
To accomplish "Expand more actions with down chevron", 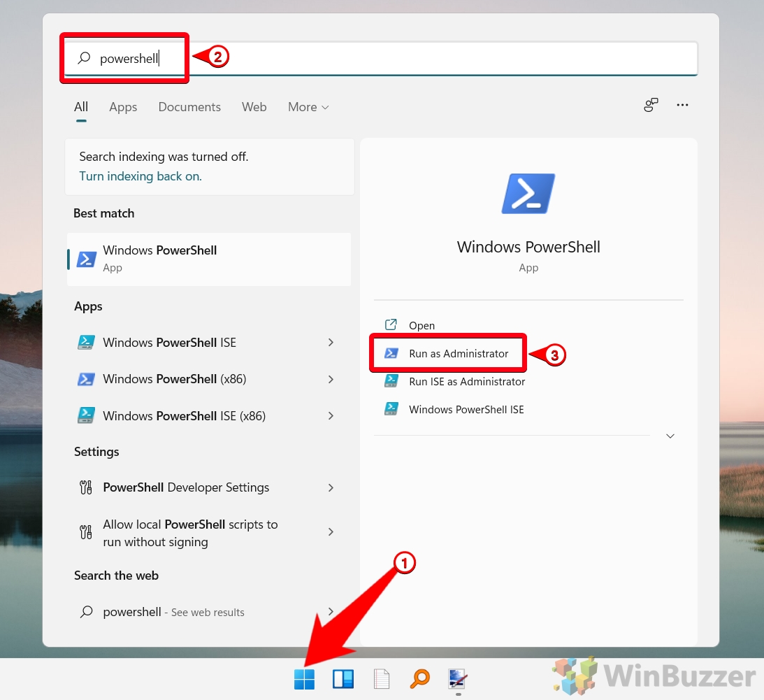I will click(670, 436).
